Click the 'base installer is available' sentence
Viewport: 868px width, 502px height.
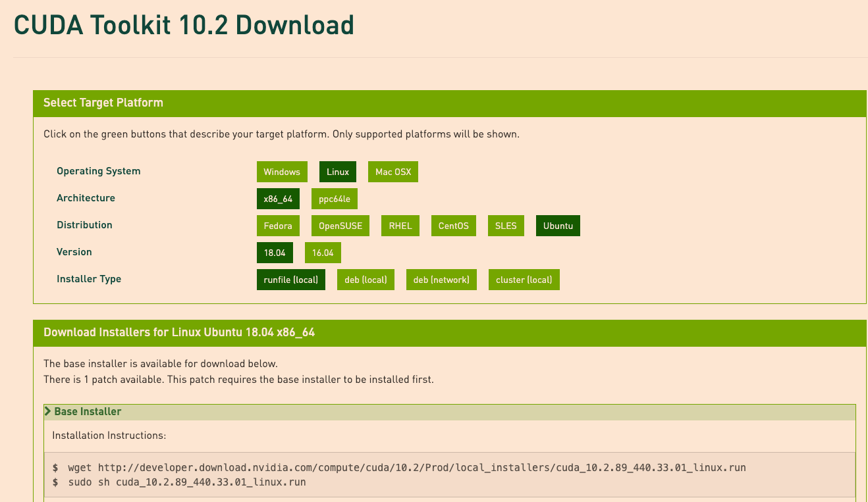[161, 364]
